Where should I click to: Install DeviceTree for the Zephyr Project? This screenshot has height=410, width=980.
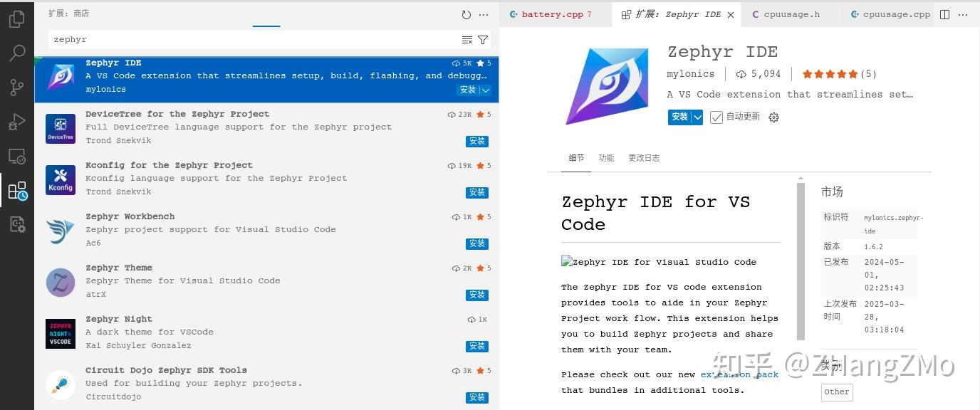tap(476, 141)
